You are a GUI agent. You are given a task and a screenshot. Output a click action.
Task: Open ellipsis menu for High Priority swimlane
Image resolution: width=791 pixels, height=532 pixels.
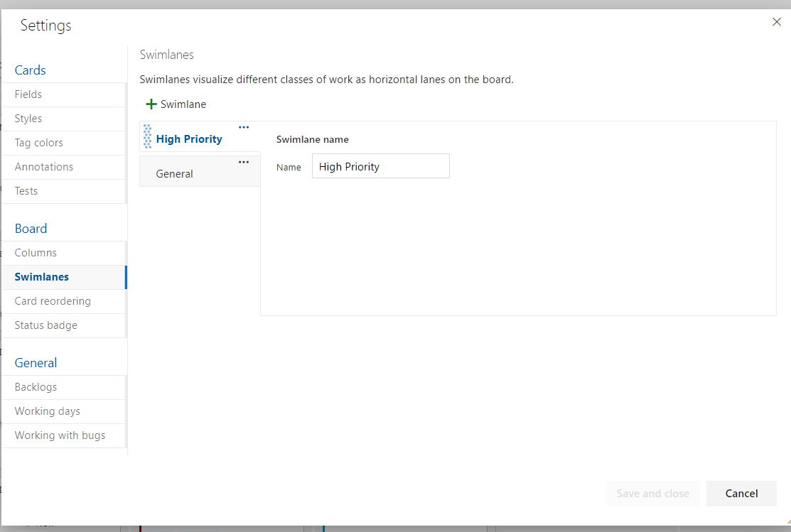(244, 128)
